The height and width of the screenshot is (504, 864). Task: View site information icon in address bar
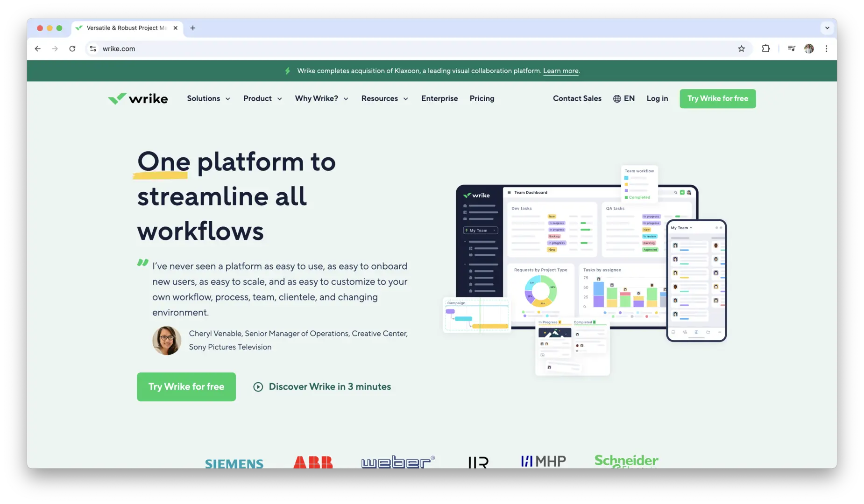coord(93,49)
